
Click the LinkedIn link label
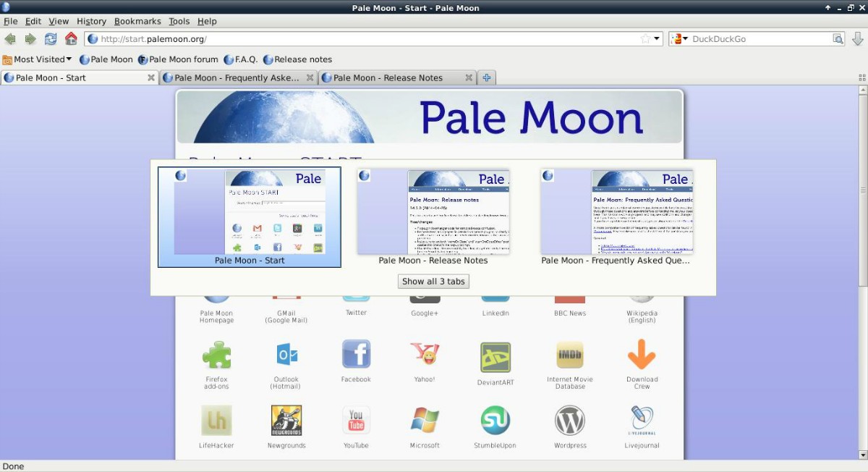click(x=495, y=313)
